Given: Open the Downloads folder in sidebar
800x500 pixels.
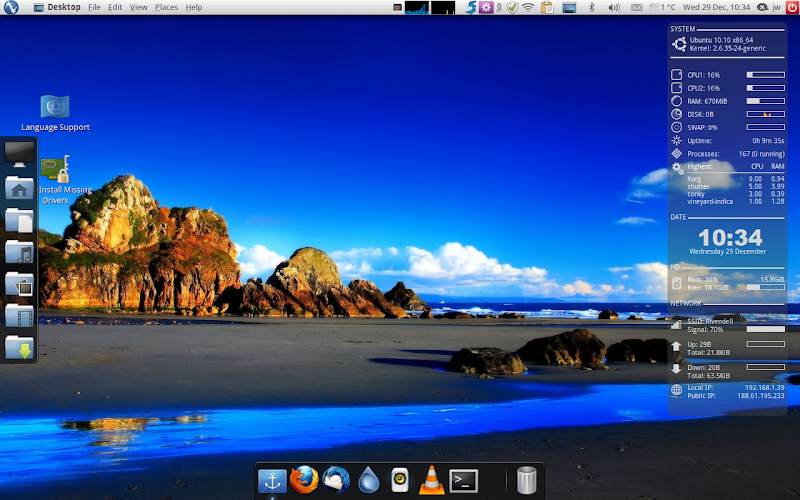Looking at the screenshot, I should coord(19,347).
